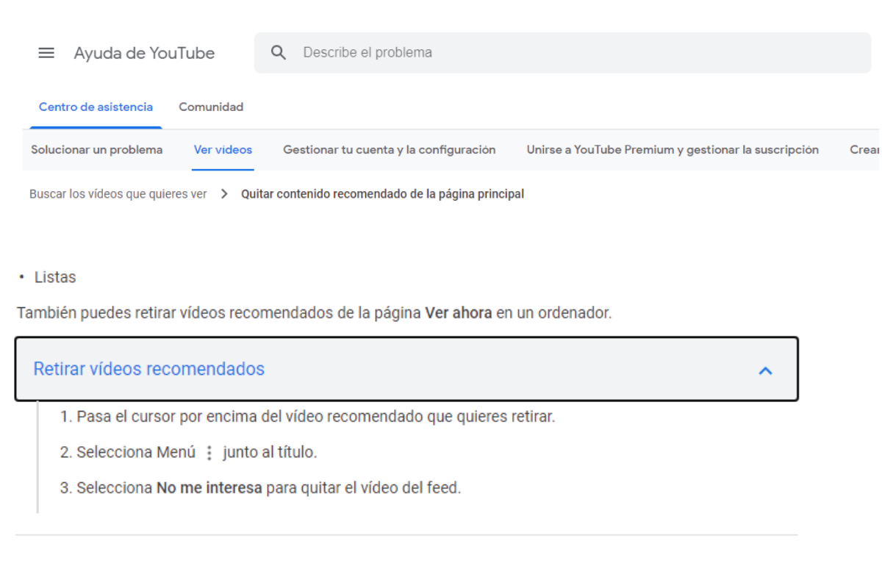Click the three-dot Menú icon in step 2
882x588 pixels.
[x=209, y=453]
